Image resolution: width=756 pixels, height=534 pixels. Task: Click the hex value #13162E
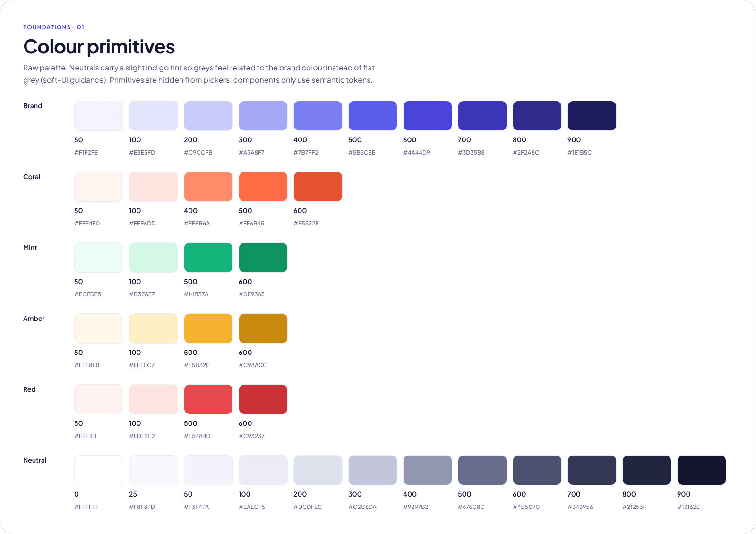(x=688, y=507)
